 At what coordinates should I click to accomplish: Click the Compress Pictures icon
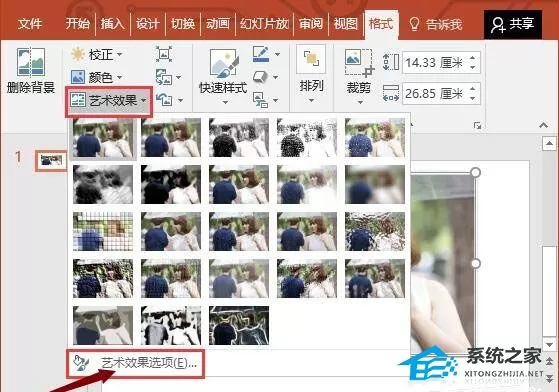pyautogui.click(x=164, y=54)
